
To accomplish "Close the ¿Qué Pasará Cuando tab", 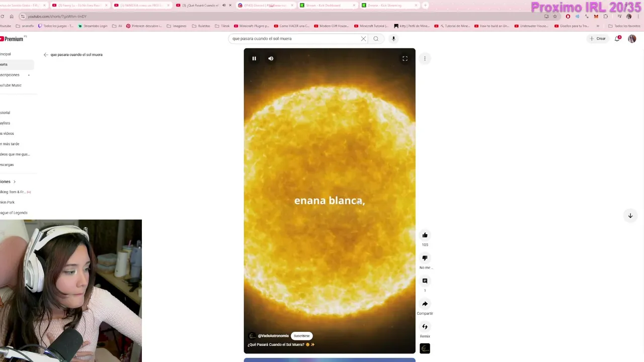I will [x=230, y=6].
